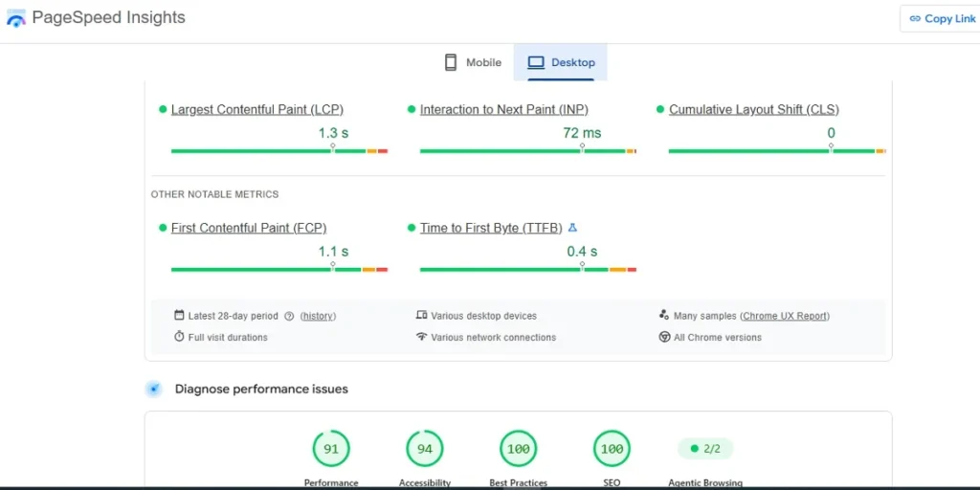Open Largest Contentful Paint (LCP) link

coord(256,109)
